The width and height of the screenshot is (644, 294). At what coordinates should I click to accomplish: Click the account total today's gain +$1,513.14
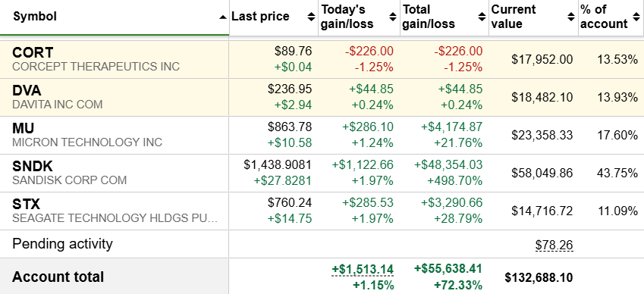[363, 270]
